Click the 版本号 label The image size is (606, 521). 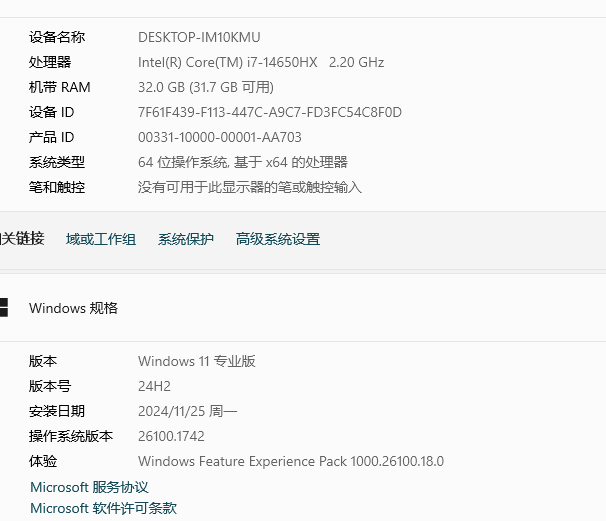pyautogui.click(x=50, y=386)
